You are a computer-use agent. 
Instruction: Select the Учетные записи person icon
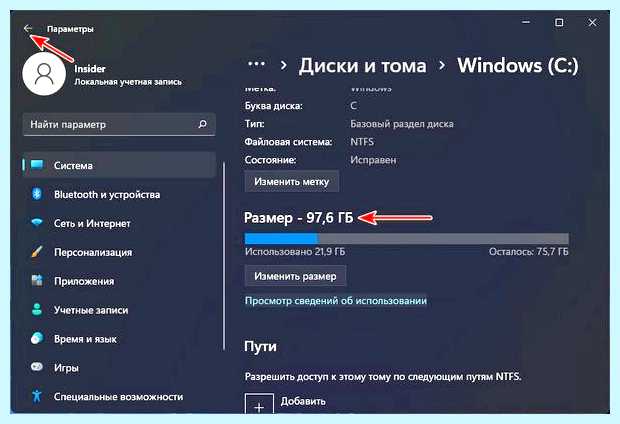[37, 309]
